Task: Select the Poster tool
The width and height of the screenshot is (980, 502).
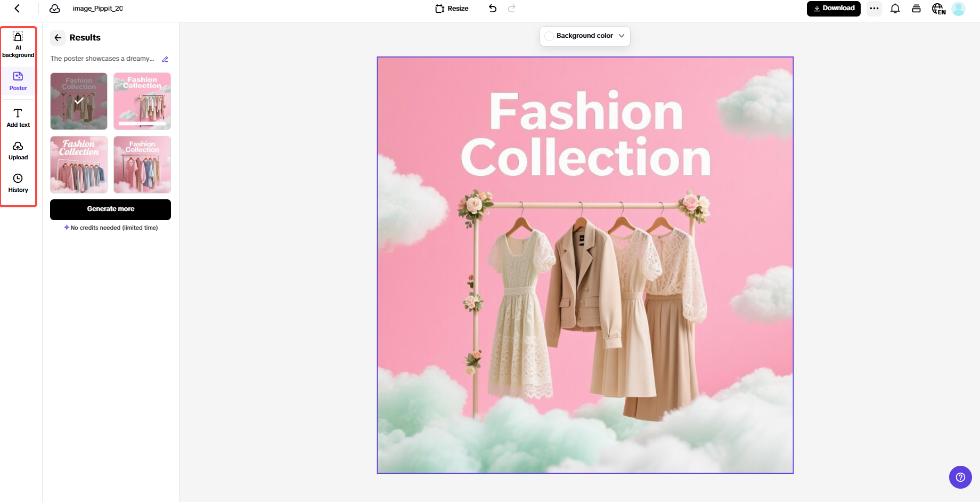Action: pos(18,81)
